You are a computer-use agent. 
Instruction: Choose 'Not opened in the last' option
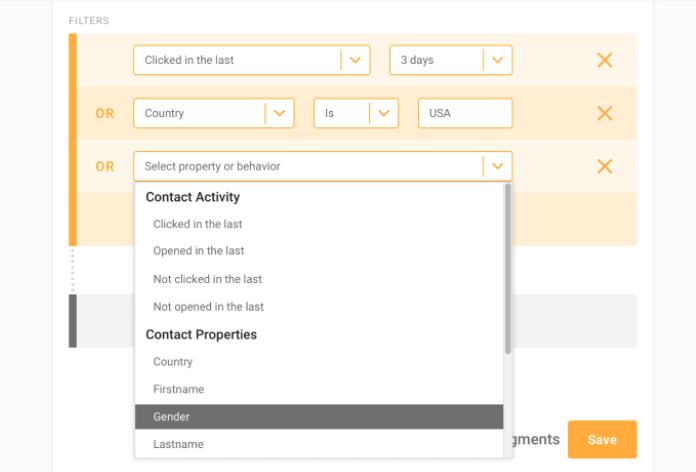[x=319, y=307]
